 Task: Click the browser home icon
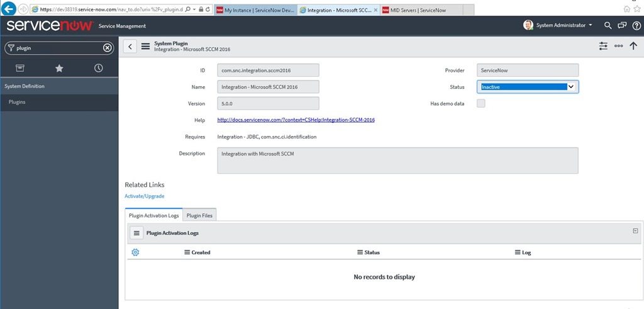click(627, 9)
